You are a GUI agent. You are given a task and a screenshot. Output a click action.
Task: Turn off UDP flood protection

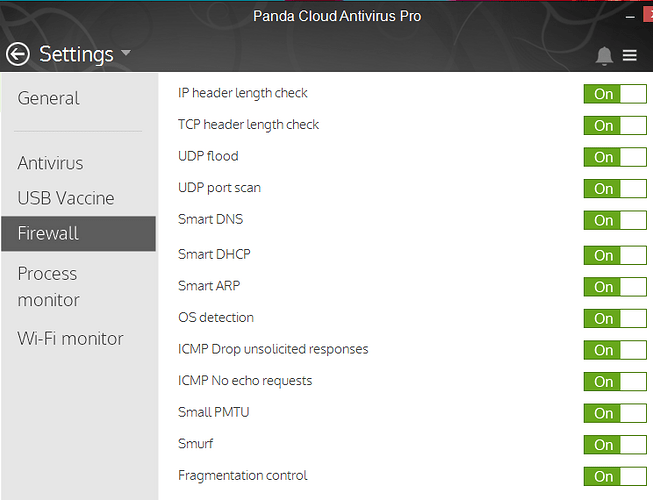click(615, 157)
